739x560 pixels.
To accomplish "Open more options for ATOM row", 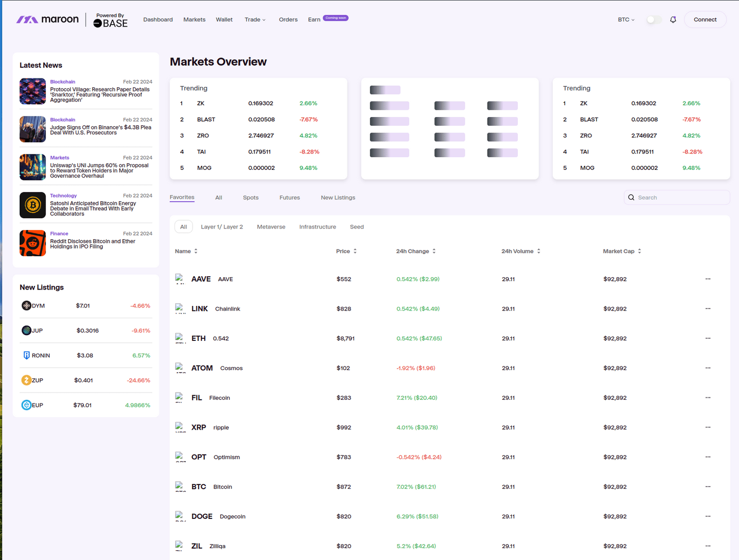I will click(708, 368).
